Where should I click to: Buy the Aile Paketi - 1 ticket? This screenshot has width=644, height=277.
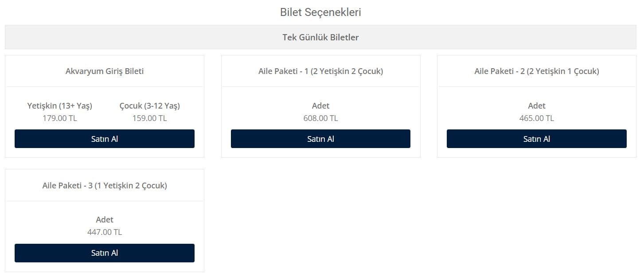coord(320,139)
